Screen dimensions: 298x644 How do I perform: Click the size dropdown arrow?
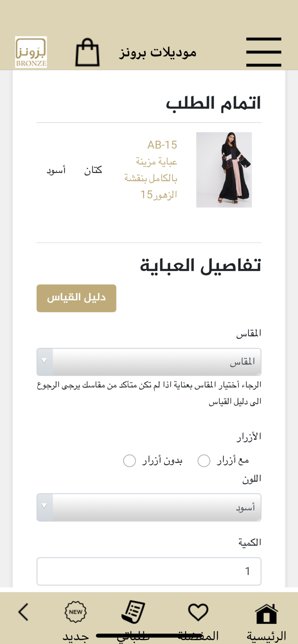[x=45, y=361]
